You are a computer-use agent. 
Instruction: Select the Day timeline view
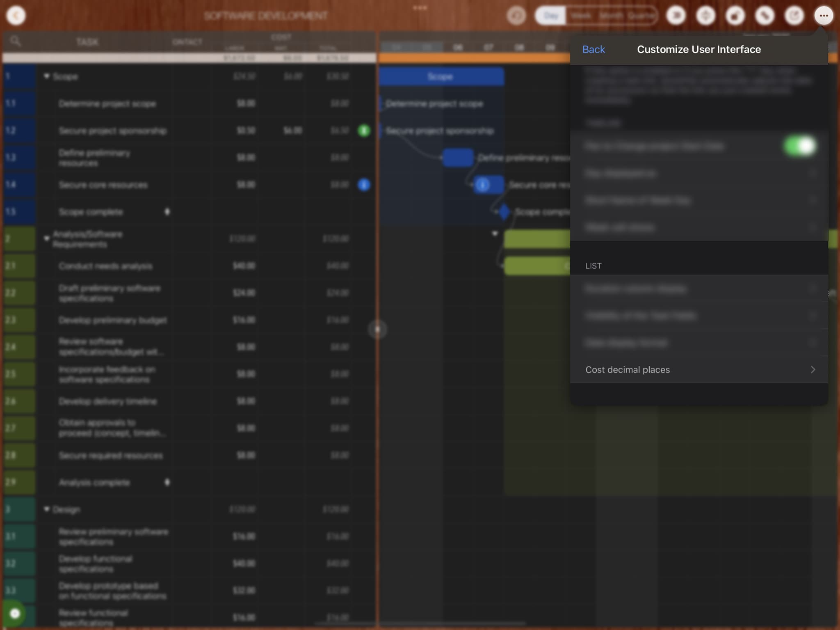pyautogui.click(x=551, y=16)
